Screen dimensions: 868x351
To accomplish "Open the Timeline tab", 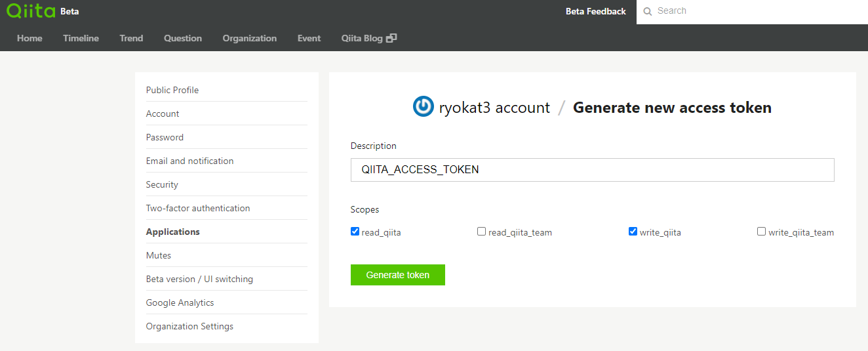I will (x=81, y=38).
